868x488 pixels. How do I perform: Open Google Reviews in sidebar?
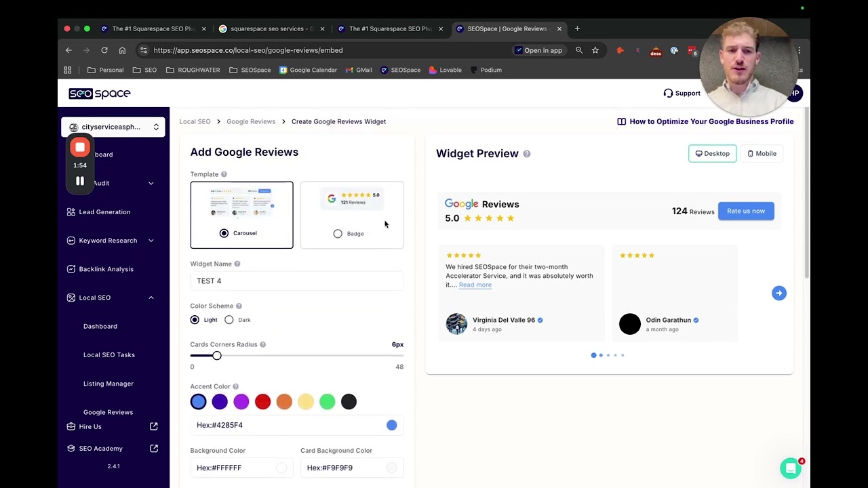[x=108, y=412]
